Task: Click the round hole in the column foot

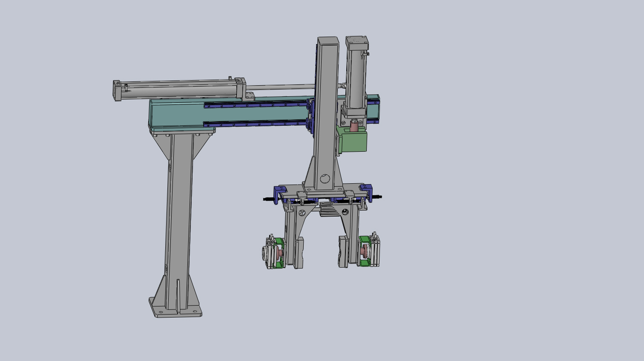Action: 325,179
